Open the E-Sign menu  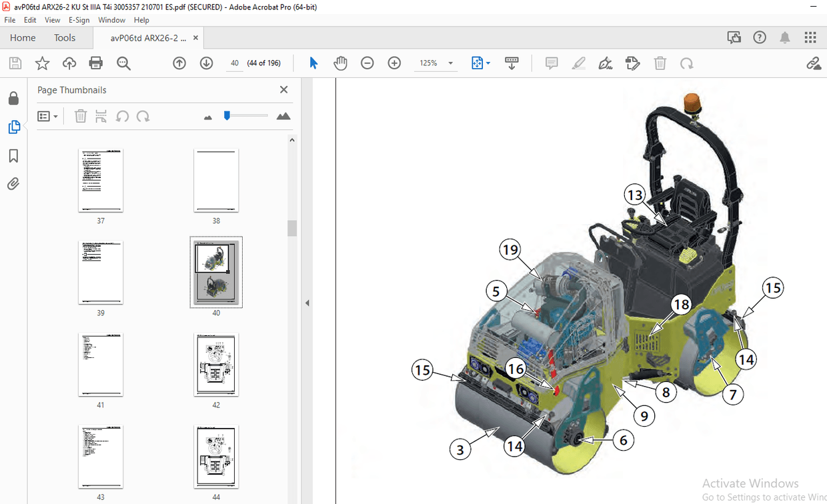point(79,20)
